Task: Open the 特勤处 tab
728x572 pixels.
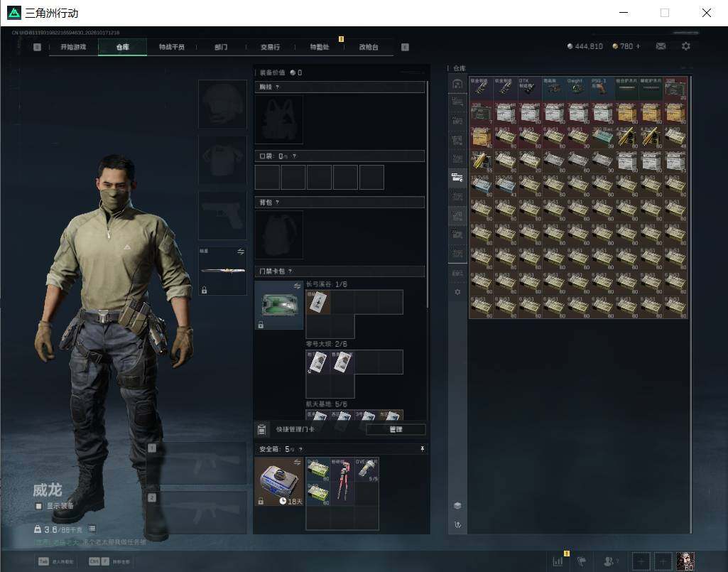Action: 320,47
